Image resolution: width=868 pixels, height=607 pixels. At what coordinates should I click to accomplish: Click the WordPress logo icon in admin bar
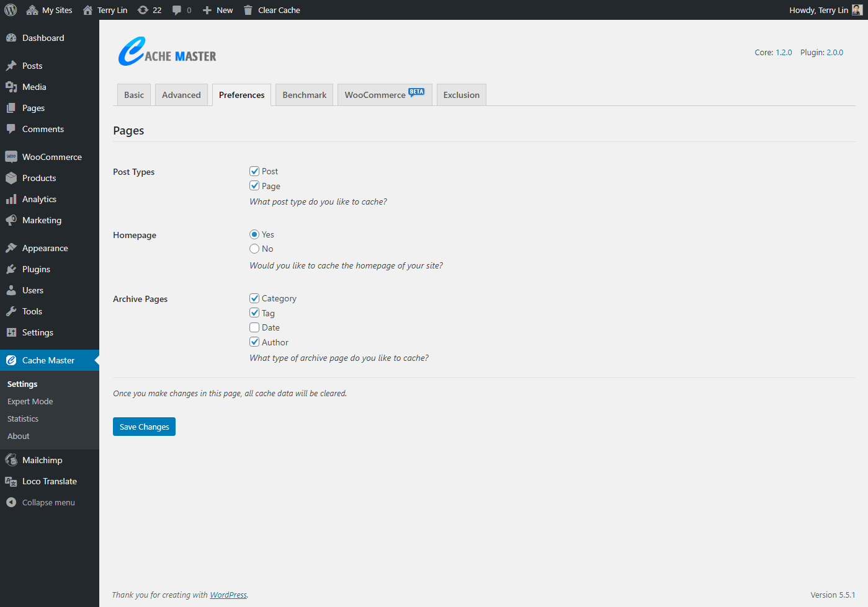11,10
